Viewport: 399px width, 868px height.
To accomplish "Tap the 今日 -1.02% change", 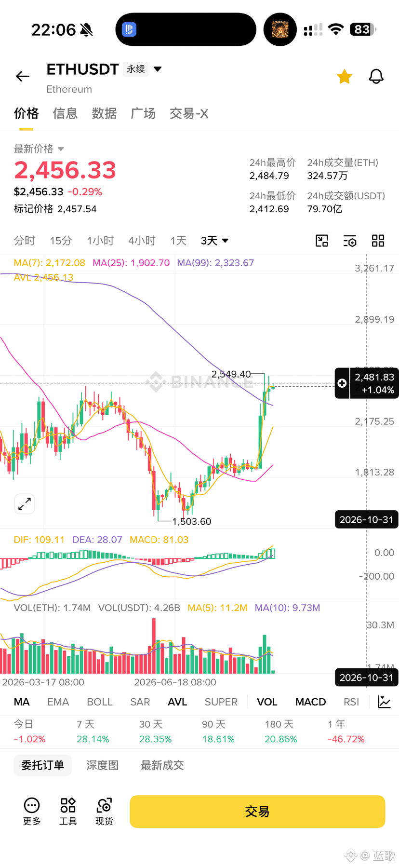I will click(x=29, y=732).
